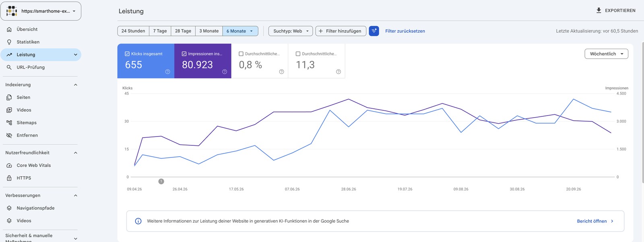Click the EXPORTIEREN button
Image resolution: width=644 pixels, height=242 pixels.
coord(616,10)
